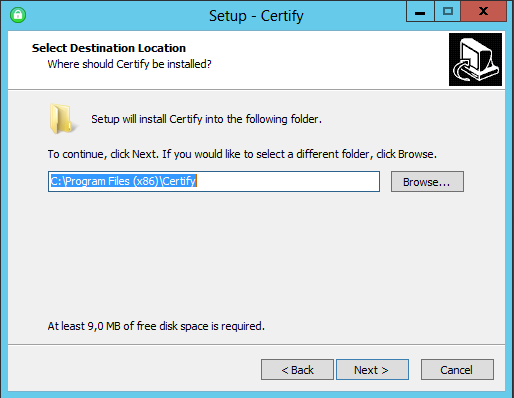
Task: Click the highlighted C:\Program Files (x86)\Certify path text
Action: tap(123, 181)
